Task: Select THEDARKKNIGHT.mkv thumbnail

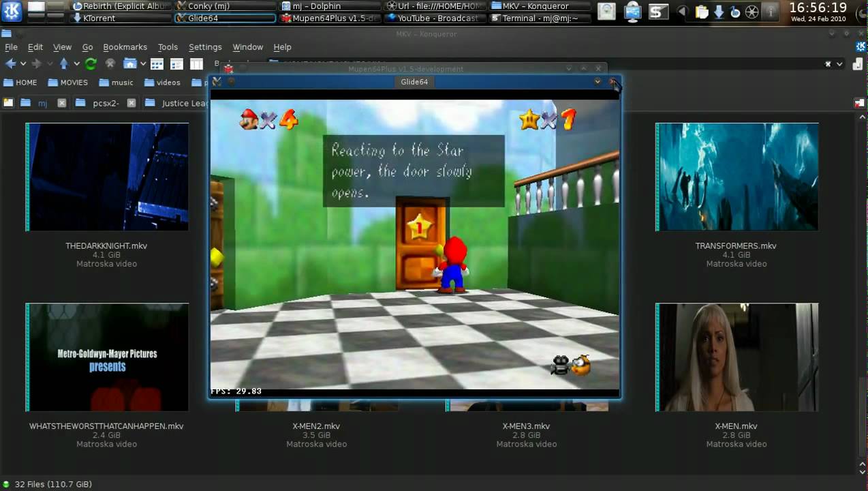Action: tap(107, 177)
